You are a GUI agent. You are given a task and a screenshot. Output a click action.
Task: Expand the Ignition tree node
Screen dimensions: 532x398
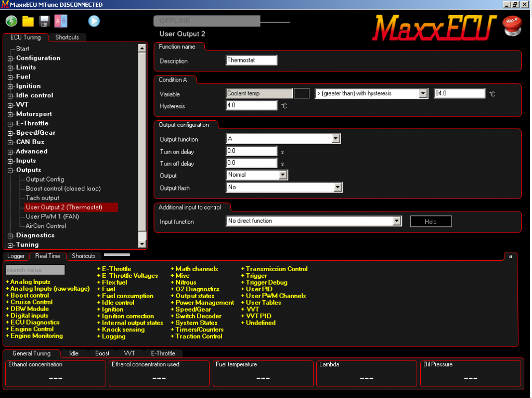pyautogui.click(x=10, y=86)
